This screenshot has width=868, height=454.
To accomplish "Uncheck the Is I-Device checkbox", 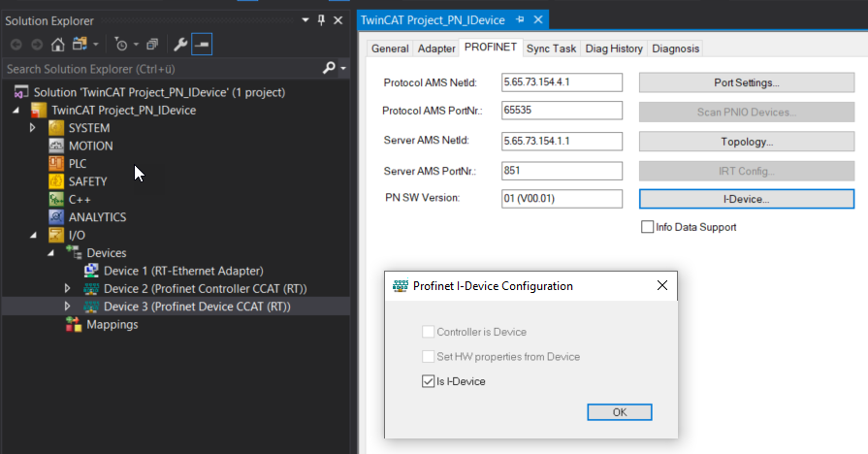I will [428, 381].
